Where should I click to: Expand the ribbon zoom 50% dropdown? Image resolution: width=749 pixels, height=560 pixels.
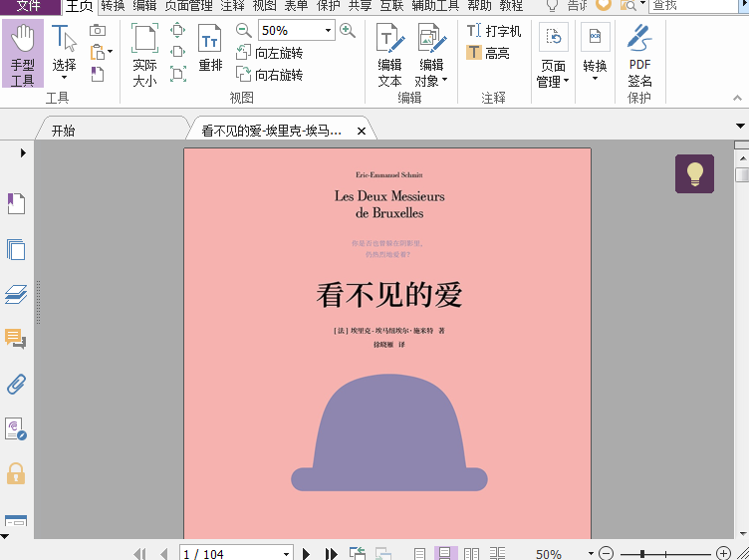click(x=328, y=31)
